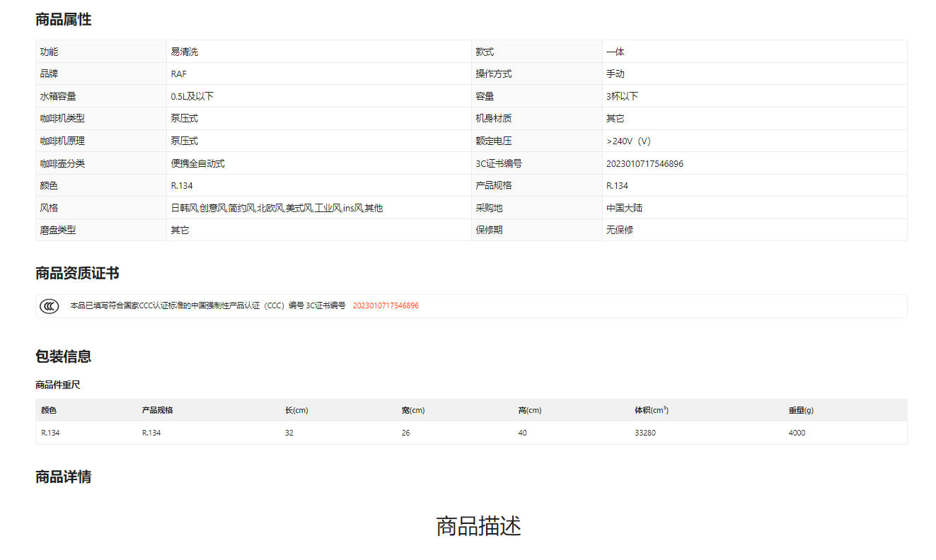The width and height of the screenshot is (936, 560).
Task: Click the '咖啡壶分类' attribute label
Action: (x=62, y=163)
